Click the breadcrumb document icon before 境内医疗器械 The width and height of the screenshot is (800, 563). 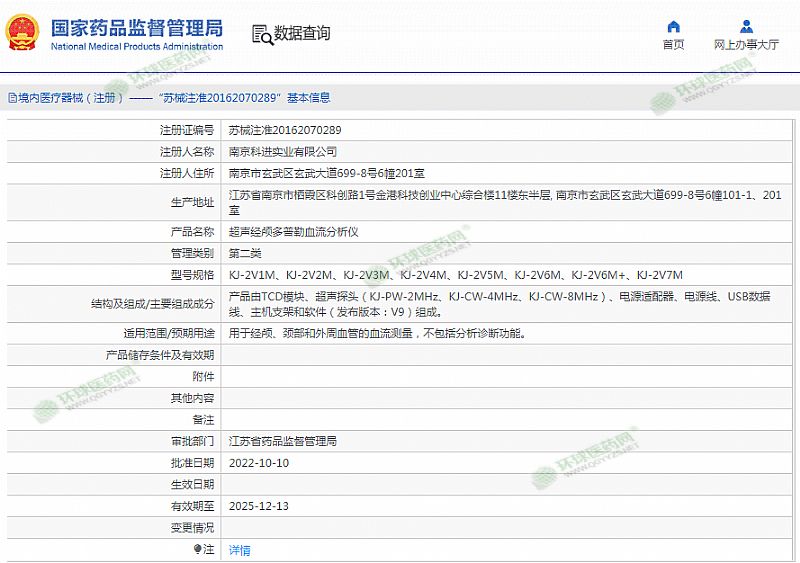click(x=11, y=98)
